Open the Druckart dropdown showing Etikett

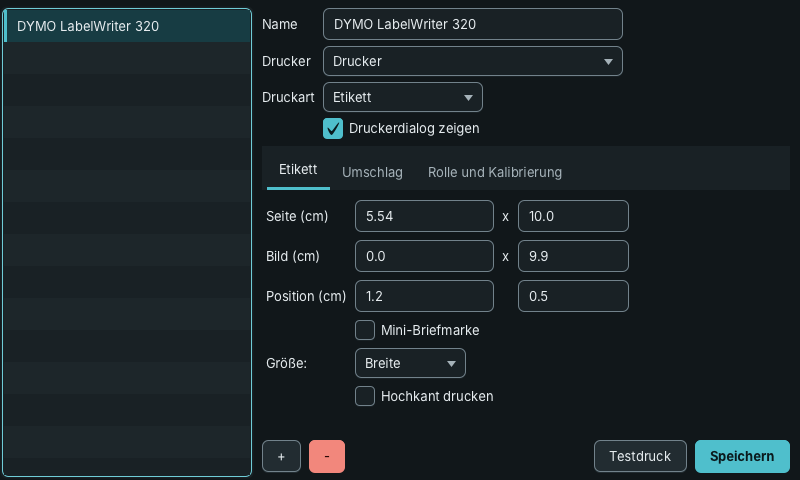coord(403,97)
